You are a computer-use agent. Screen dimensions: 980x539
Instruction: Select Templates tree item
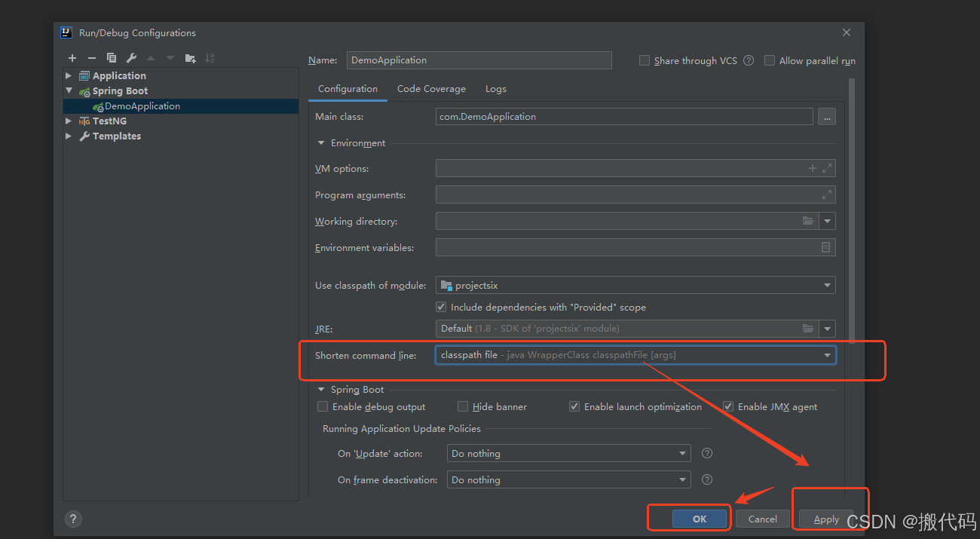pyautogui.click(x=116, y=136)
